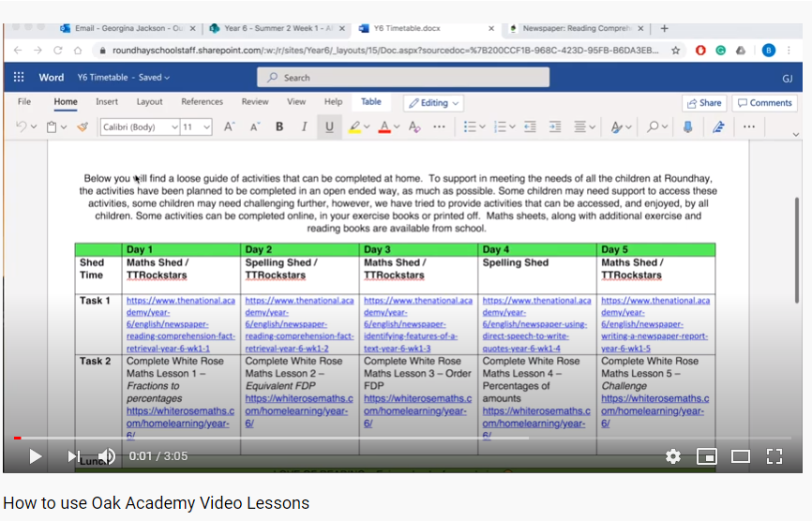Image resolution: width=812 pixels, height=521 pixels.
Task: Decrease font size with shrink font icon
Action: 254,127
